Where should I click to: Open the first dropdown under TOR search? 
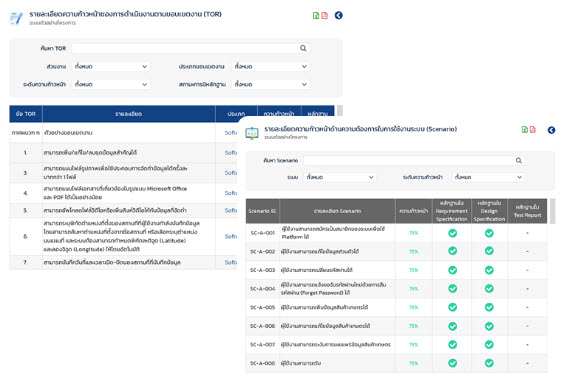pyautogui.click(x=111, y=66)
